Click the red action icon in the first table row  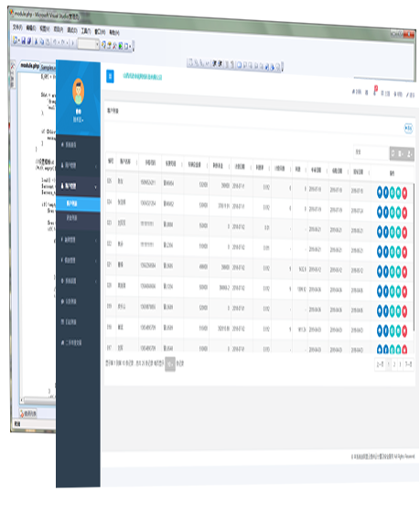404,192
